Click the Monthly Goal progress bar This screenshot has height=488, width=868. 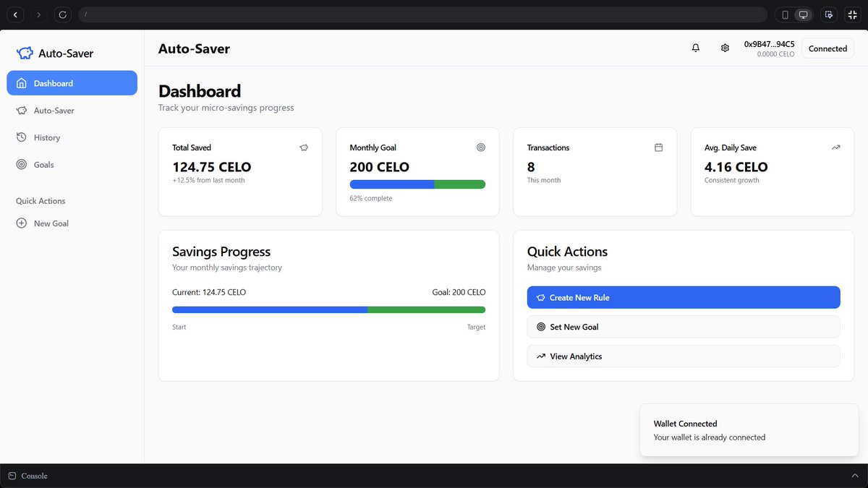click(417, 184)
